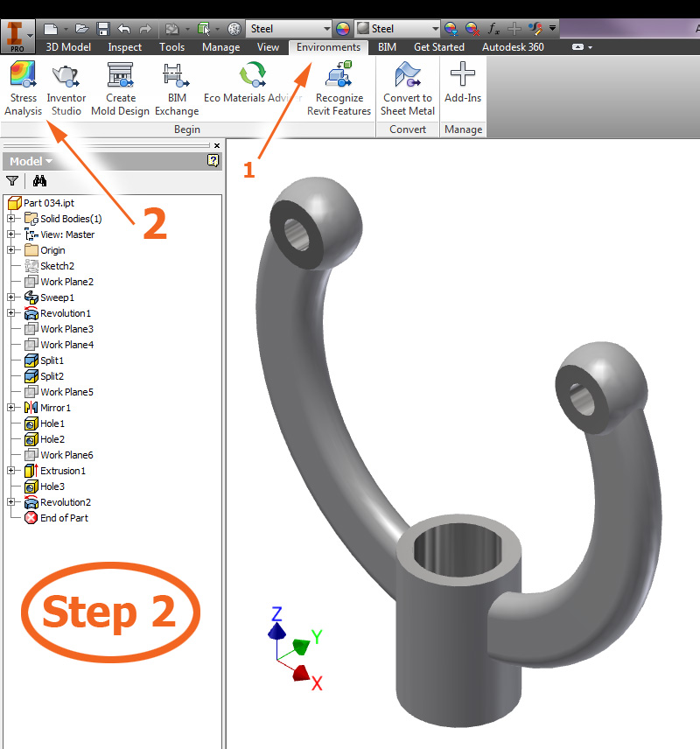This screenshot has width=700, height=749.
Task: Open BIM Exchange environment
Action: (177, 88)
